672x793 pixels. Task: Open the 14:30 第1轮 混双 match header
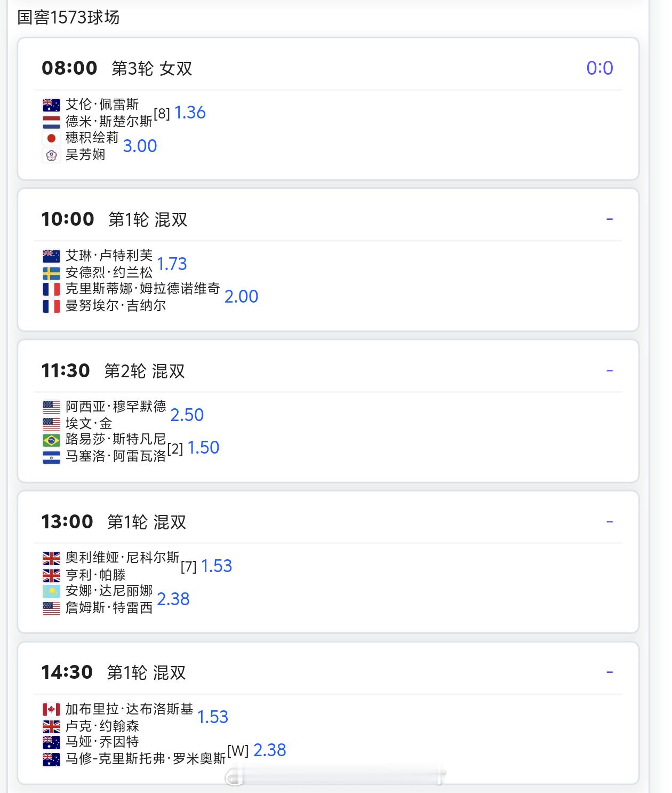click(114, 672)
